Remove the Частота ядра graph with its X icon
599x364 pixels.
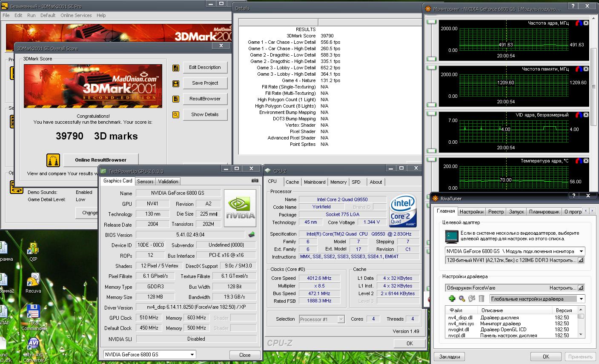(586, 23)
